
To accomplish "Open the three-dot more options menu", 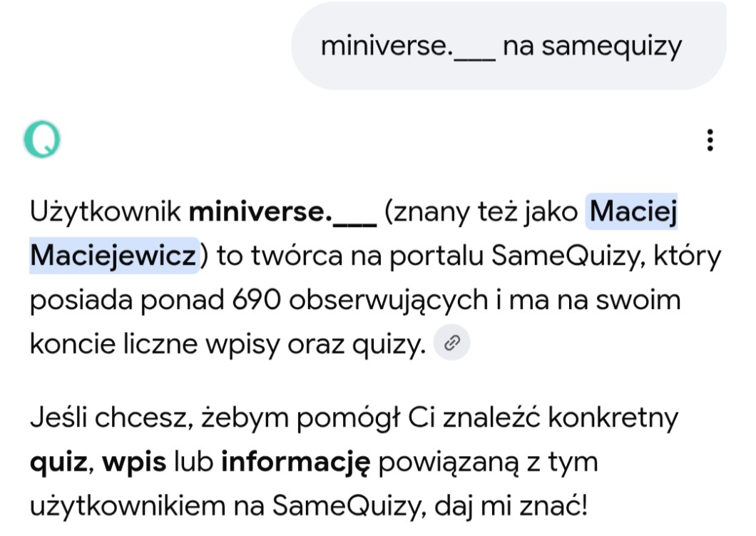I will (710, 140).
